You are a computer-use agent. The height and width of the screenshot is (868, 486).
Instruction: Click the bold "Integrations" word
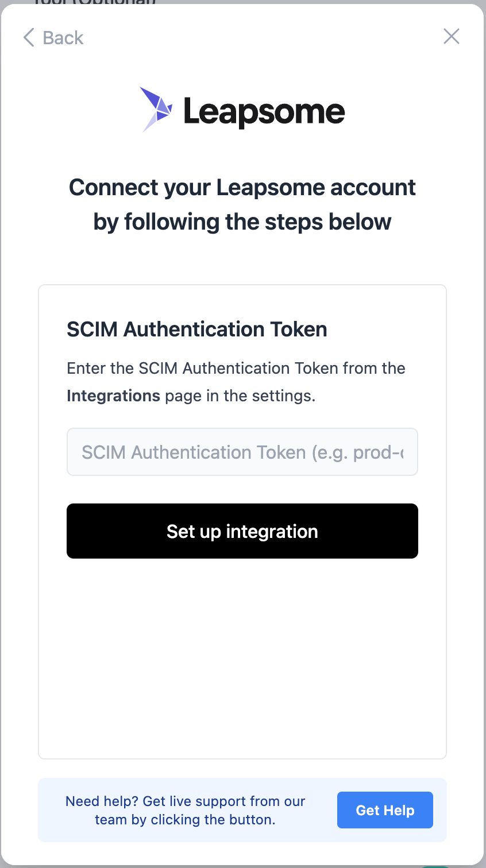click(113, 396)
